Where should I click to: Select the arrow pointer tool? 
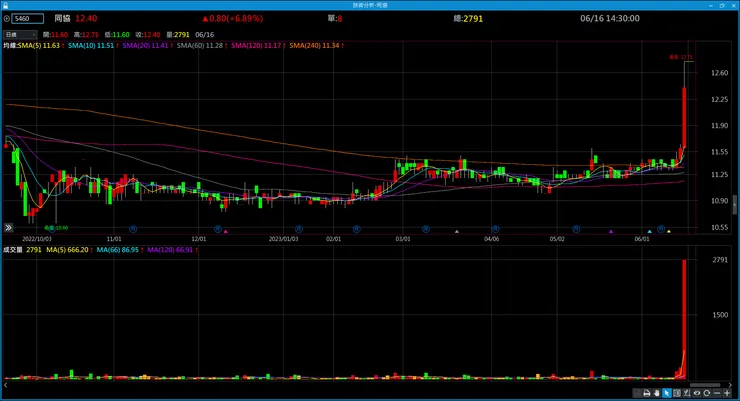[666, 393]
